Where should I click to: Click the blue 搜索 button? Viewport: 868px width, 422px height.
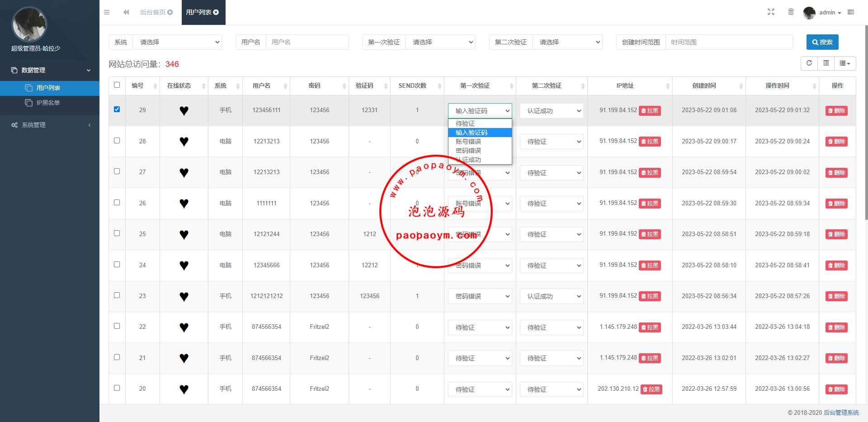[822, 42]
